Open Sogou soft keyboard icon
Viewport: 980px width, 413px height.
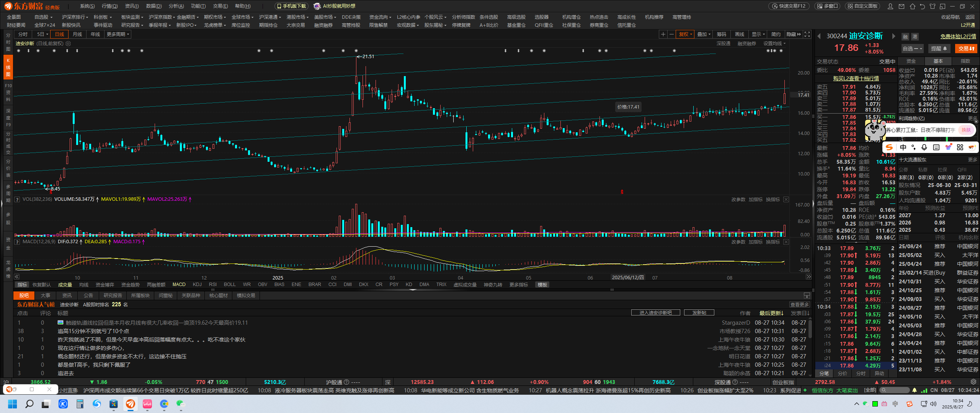pos(936,147)
